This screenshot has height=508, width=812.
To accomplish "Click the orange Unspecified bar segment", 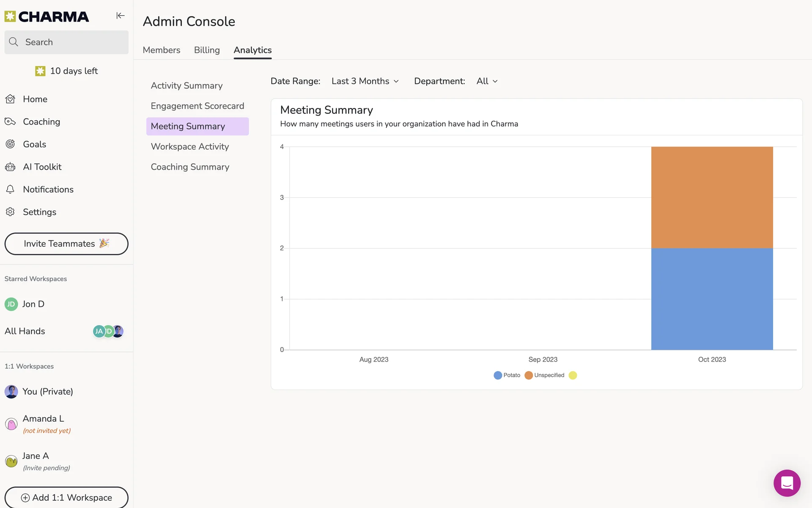I will (x=712, y=197).
